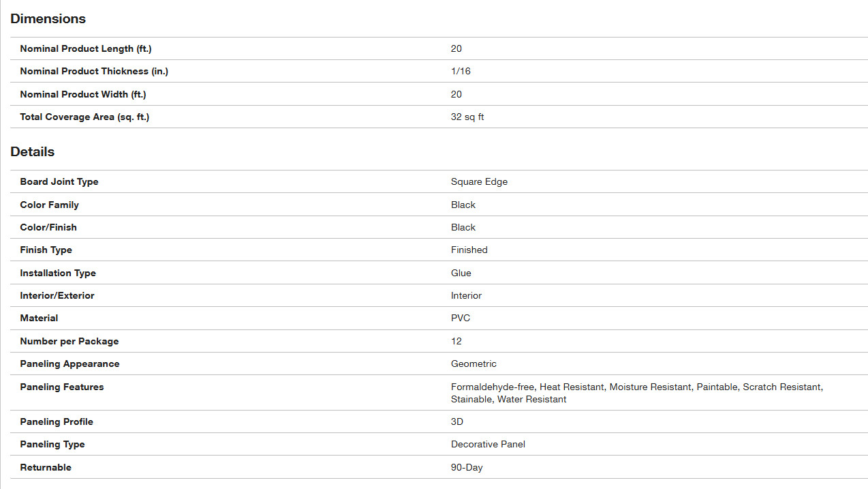This screenshot has height=489, width=868.
Task: Select the Color Family label
Action: (50, 205)
